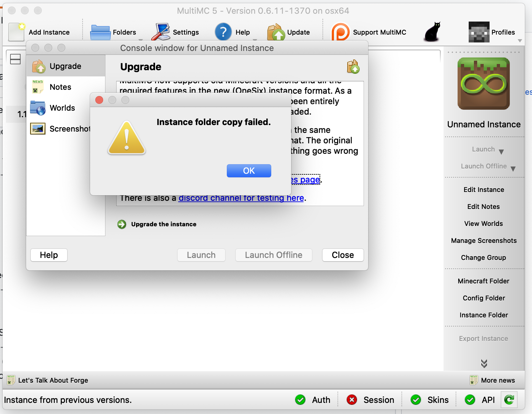Screen dimensions: 532x414
Task: Click the Screenshots sidebar icon
Action: click(x=38, y=129)
